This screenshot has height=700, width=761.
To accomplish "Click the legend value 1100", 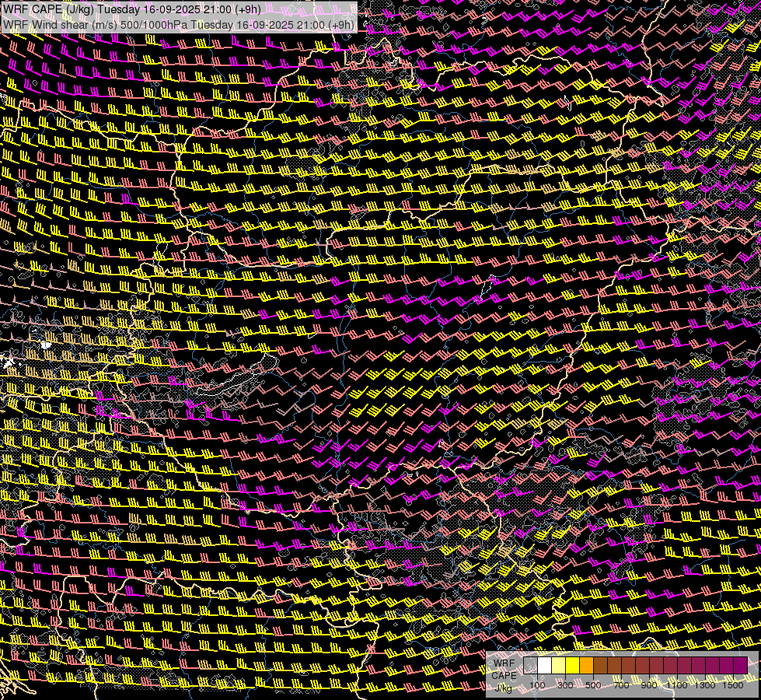I will [x=676, y=685].
